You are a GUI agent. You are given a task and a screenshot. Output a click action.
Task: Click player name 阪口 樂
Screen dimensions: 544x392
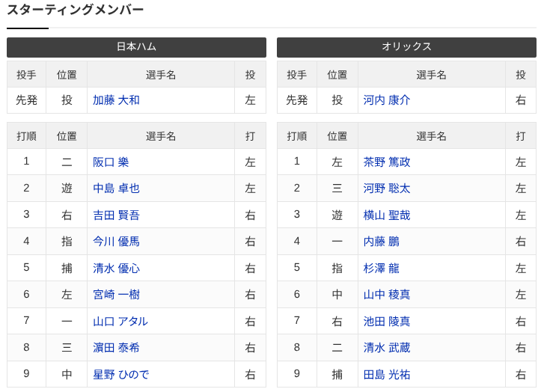point(111,162)
